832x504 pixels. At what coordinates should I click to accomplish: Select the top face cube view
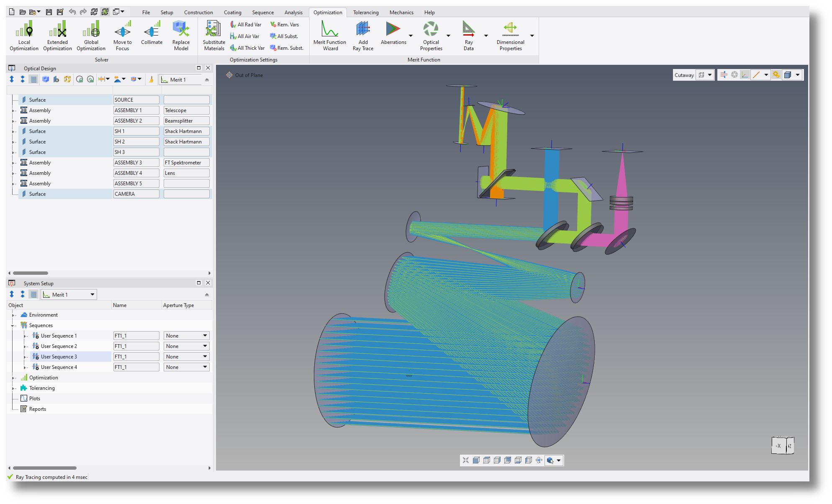(487, 460)
